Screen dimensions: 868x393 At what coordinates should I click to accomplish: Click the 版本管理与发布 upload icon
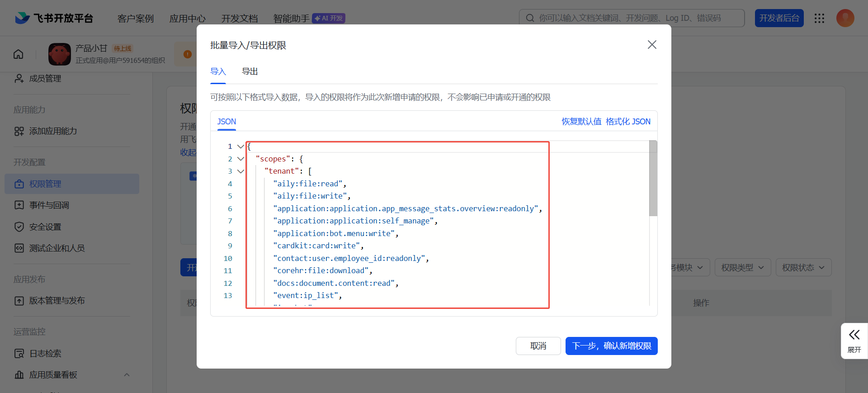pyautogui.click(x=19, y=301)
